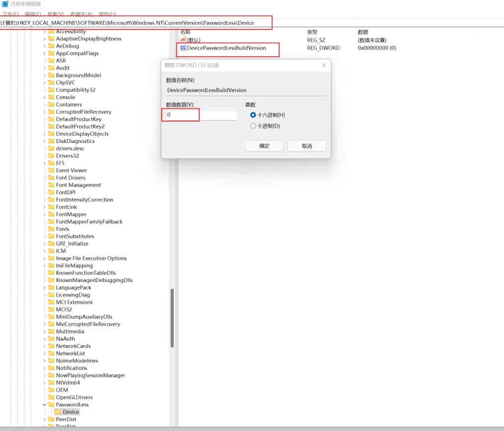
Task: Click the KnownFunctionTableDlls folder icon
Action: coord(51,273)
